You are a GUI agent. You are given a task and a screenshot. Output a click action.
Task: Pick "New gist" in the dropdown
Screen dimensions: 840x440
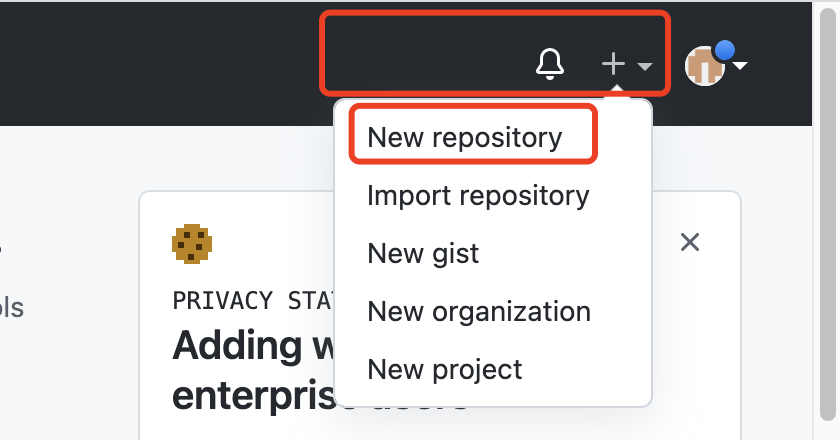423,253
